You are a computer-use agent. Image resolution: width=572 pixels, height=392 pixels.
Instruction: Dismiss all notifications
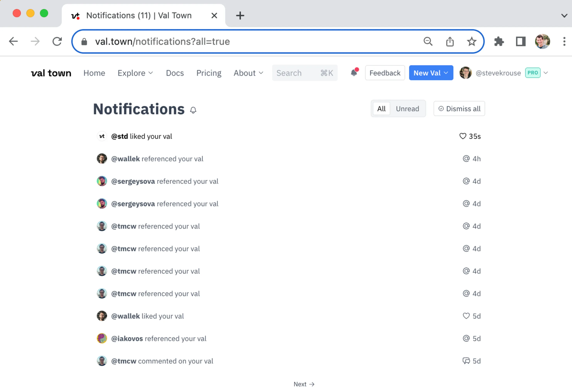pos(459,109)
